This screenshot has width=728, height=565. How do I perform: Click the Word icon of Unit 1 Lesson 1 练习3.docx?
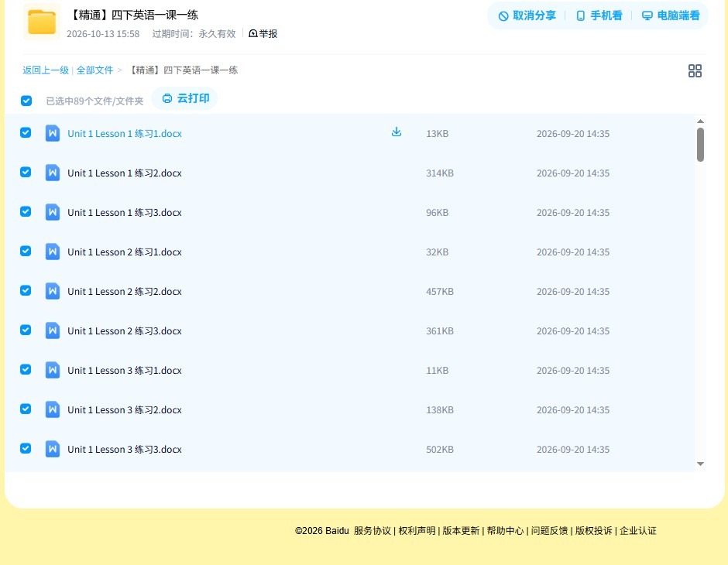click(x=53, y=212)
